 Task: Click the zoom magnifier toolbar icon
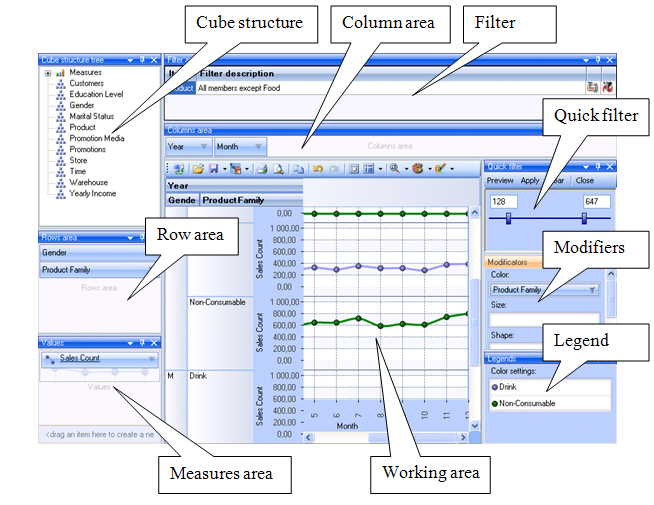pos(395,169)
